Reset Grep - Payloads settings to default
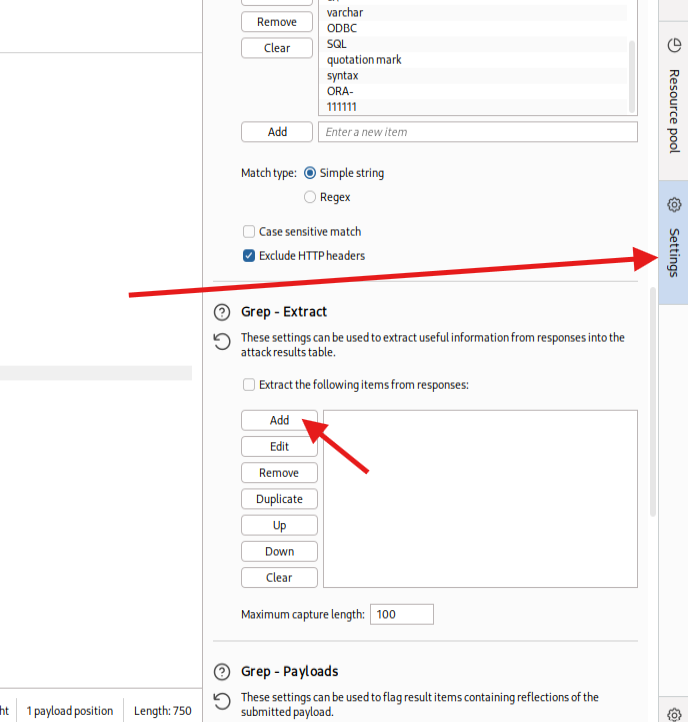The width and height of the screenshot is (688, 722). point(222,701)
